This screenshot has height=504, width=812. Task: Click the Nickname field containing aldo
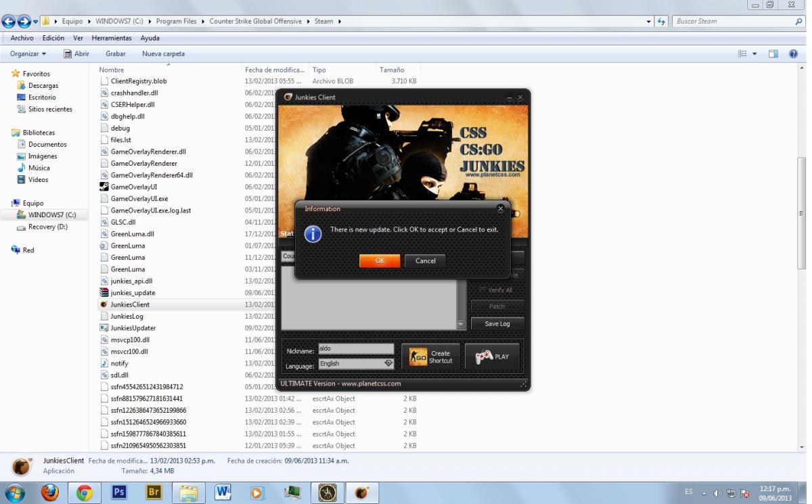[357, 349]
